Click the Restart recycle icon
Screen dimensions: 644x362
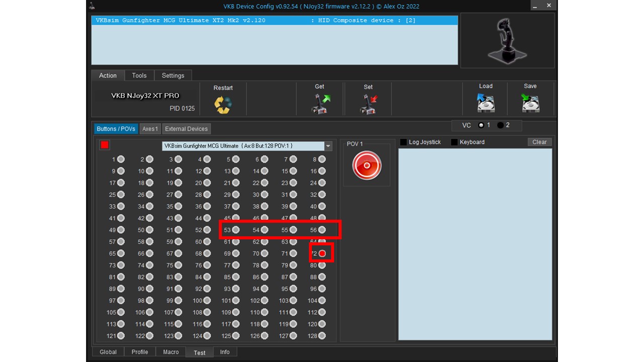(223, 105)
